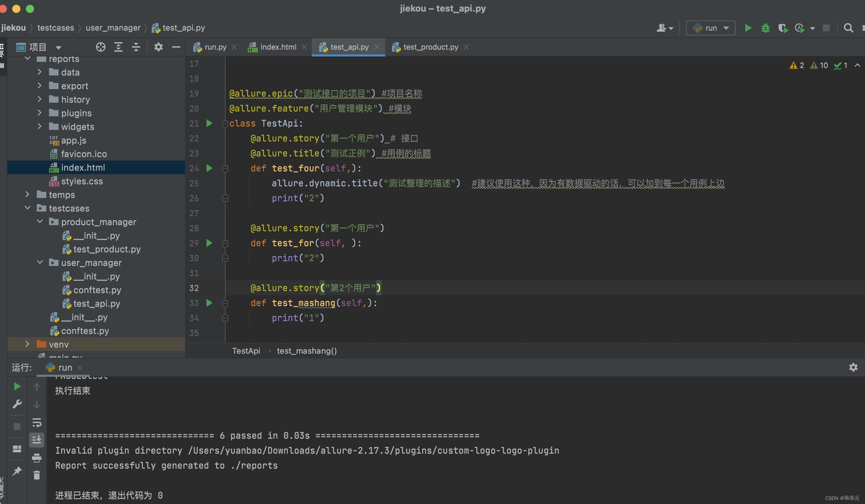
Task: Collapse all items in project panel
Action: pos(136,47)
